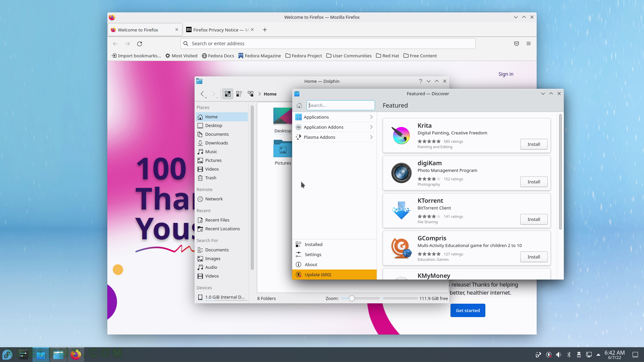Open Network in Dolphin Remote section
The image size is (644, 362).
coord(222,199)
